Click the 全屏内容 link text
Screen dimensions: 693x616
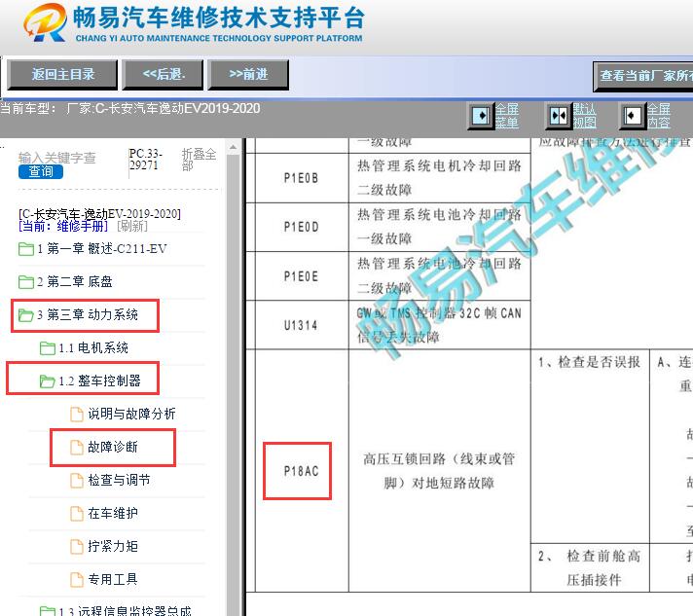[659, 116]
